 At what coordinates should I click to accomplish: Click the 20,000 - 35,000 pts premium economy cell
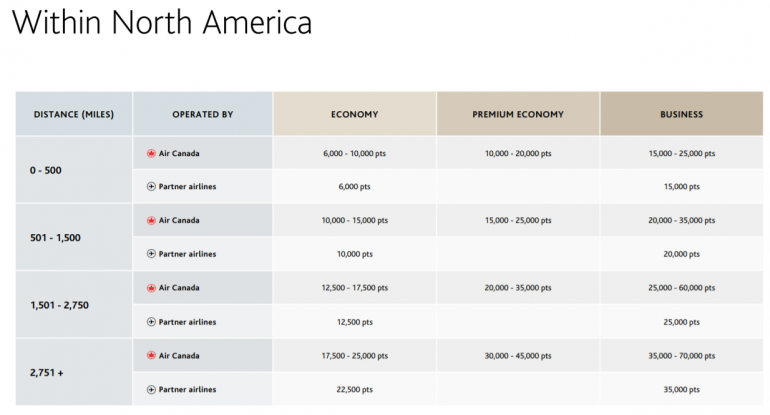518,288
